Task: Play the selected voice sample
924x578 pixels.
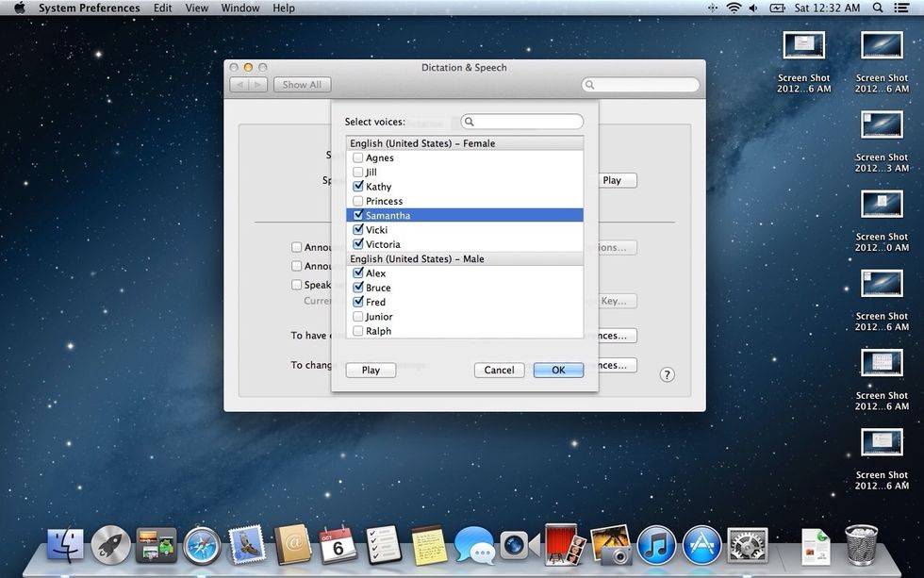Action: pos(371,371)
